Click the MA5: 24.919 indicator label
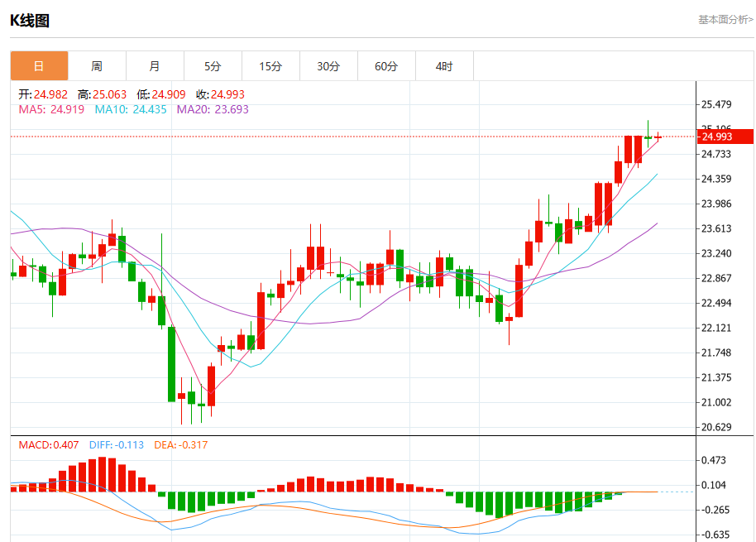756x542 pixels. pyautogui.click(x=51, y=109)
